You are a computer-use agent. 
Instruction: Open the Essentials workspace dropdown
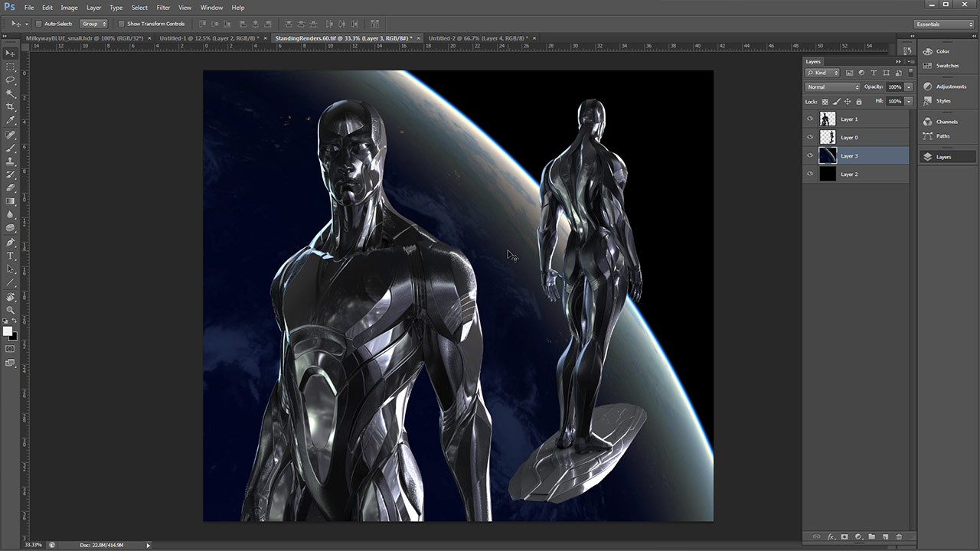(x=945, y=24)
